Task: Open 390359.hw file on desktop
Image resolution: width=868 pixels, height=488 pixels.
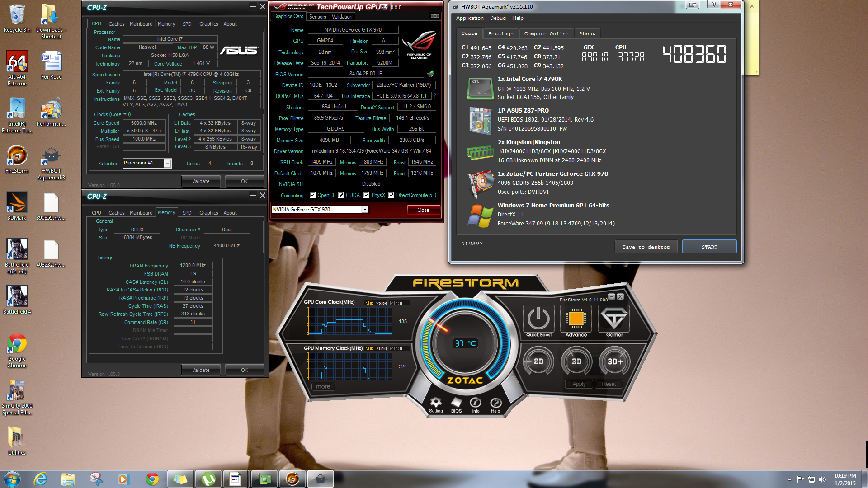Action: [51, 206]
